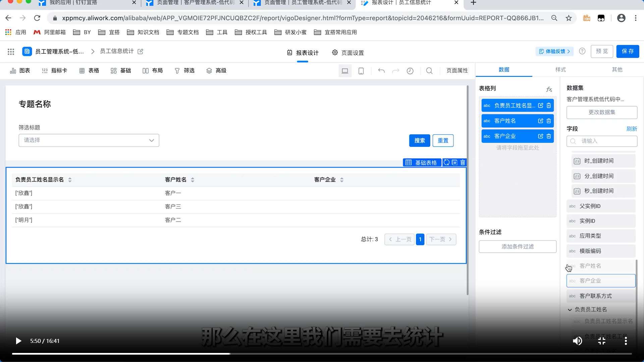The image size is (644, 362).
Task: Click the formula fx icon
Action: pyautogui.click(x=549, y=89)
